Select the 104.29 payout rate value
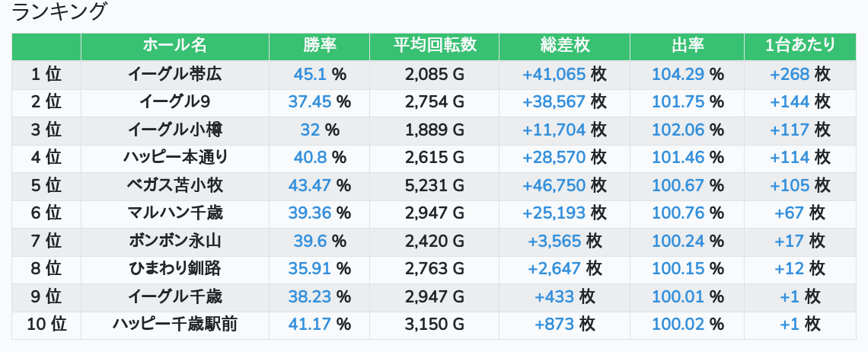 pos(678,74)
